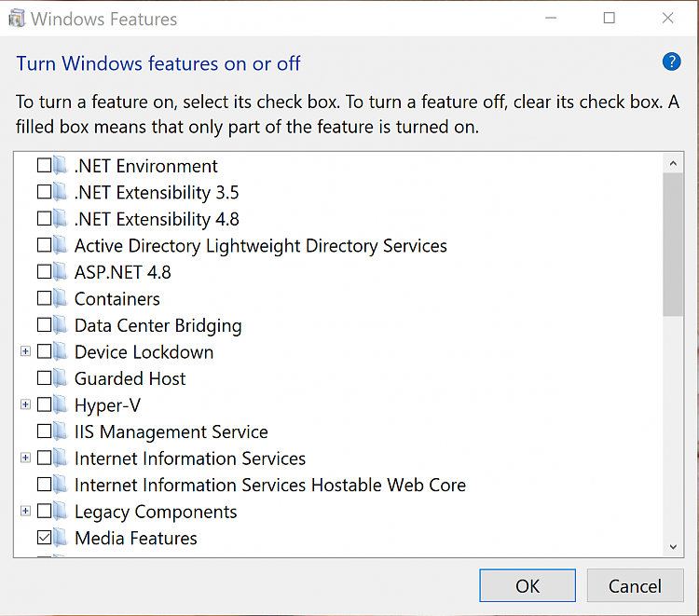Enable the Containers checkbox
This screenshot has height=616, width=699.
tap(44, 298)
